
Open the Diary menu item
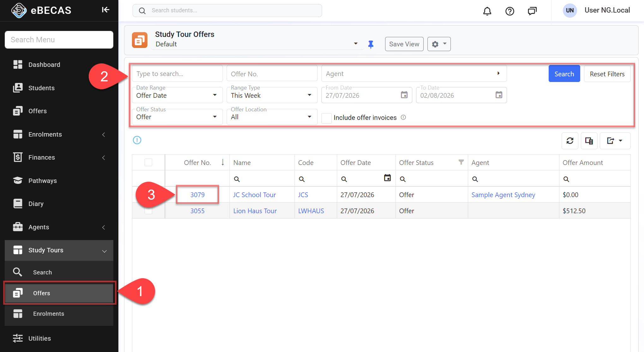click(59, 204)
